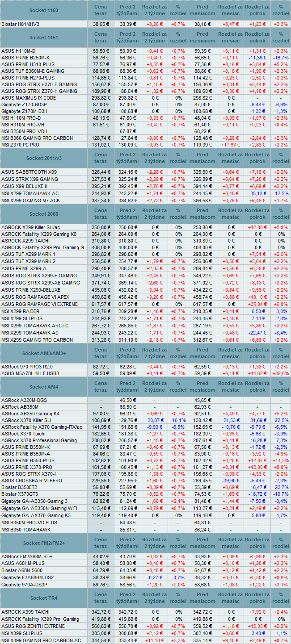Click ASUS TUF X299 MARK 2 name
Screen dimensions: 291x644
click(29, 261)
